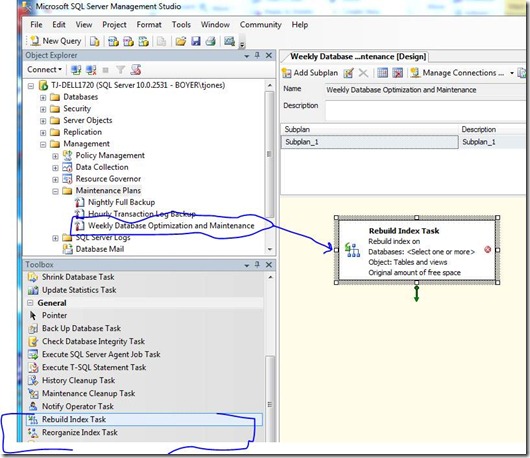This screenshot has width=530, height=458.
Task: Open the Edit menu
Action: (x=58, y=25)
